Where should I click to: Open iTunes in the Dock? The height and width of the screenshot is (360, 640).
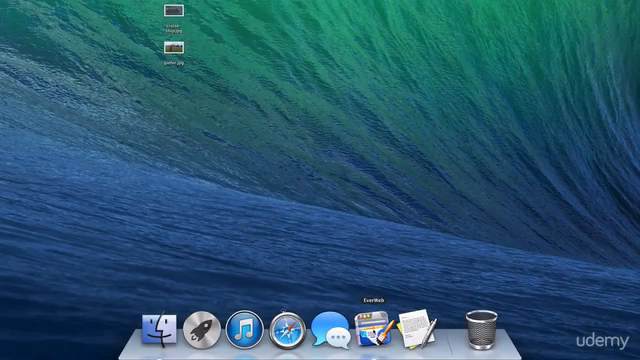pos(244,330)
